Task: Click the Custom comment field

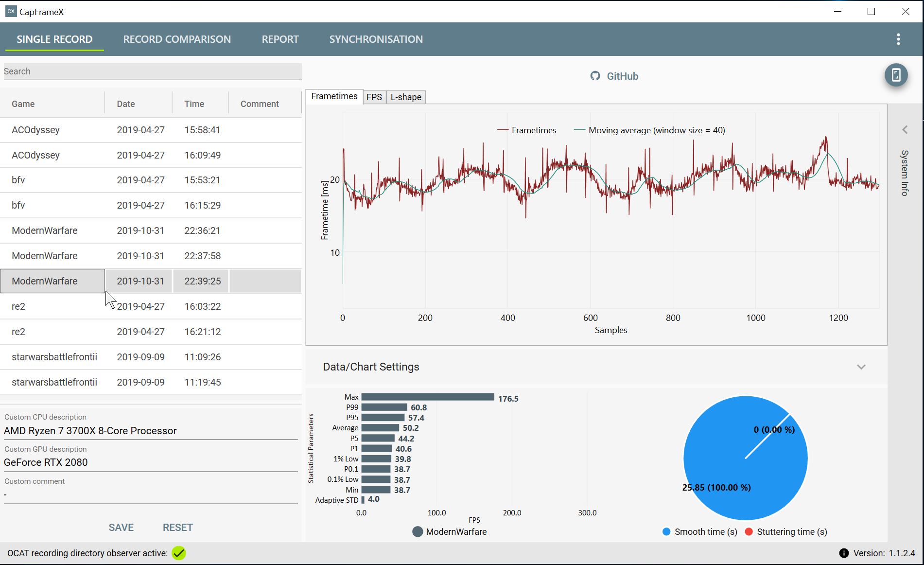Action: tap(151, 494)
